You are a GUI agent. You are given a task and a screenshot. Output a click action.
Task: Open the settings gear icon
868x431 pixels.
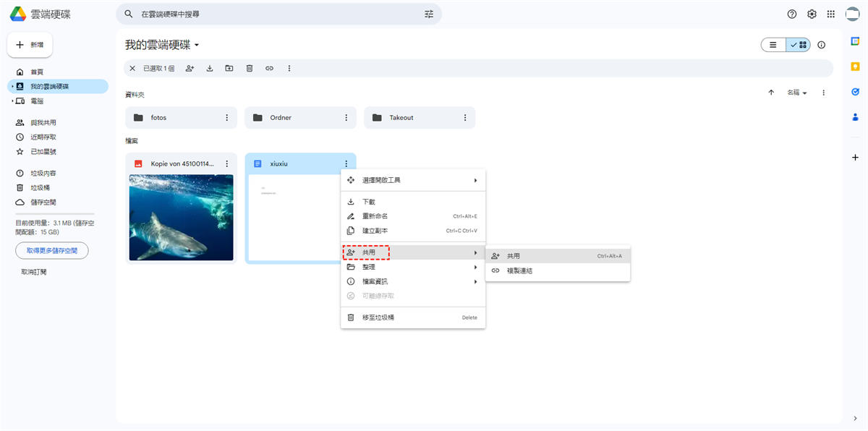point(812,14)
